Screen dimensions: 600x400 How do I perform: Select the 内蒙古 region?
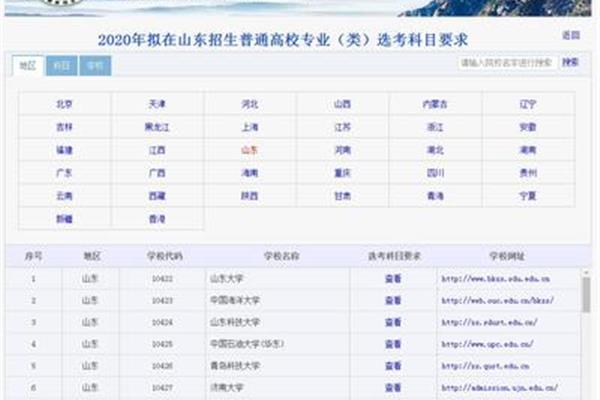[x=435, y=104]
